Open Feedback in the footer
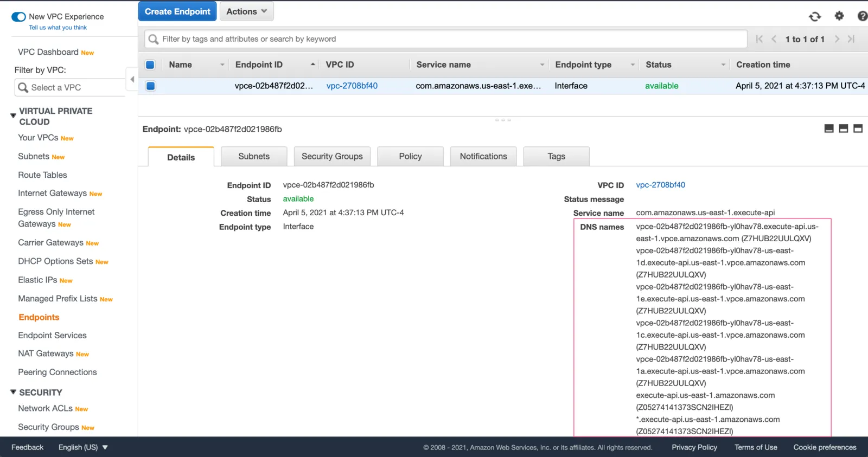The width and height of the screenshot is (868, 457). 27,447
